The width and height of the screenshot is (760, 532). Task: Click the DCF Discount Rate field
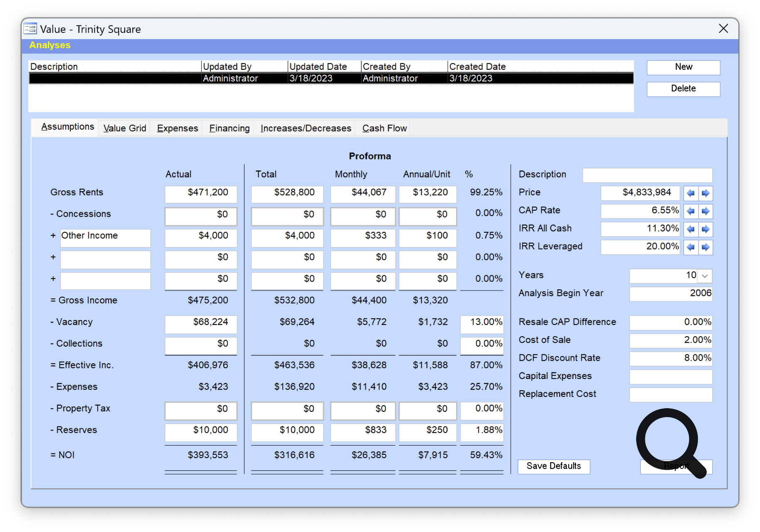(671, 359)
